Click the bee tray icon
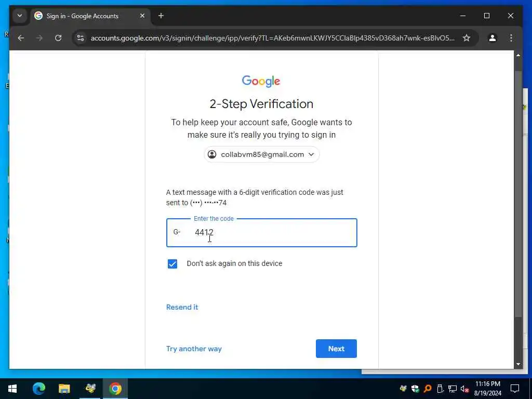This screenshot has height=399, width=532. [403, 389]
